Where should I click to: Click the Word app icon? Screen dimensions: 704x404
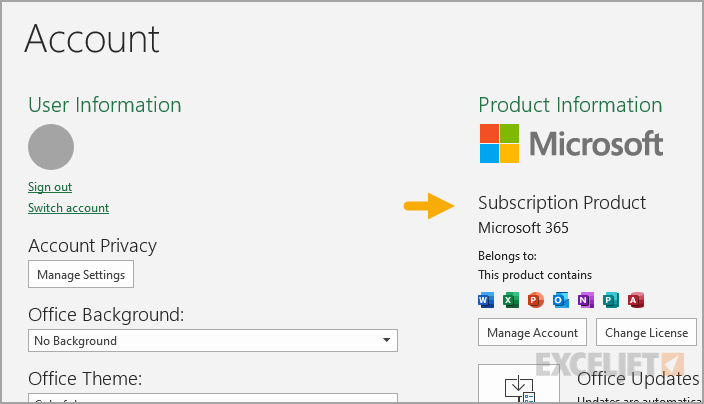[x=487, y=300]
